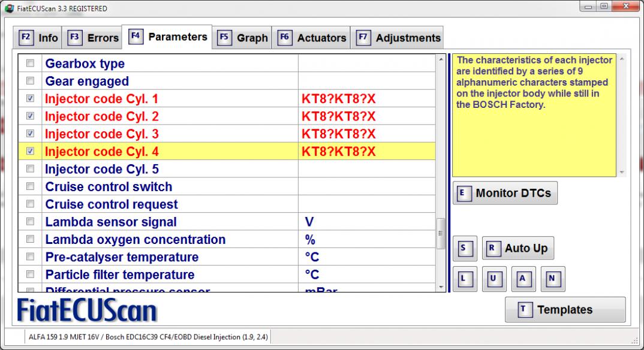Uncheck Injector code Cyl. 2
The width and height of the screenshot is (644, 350).
point(30,116)
